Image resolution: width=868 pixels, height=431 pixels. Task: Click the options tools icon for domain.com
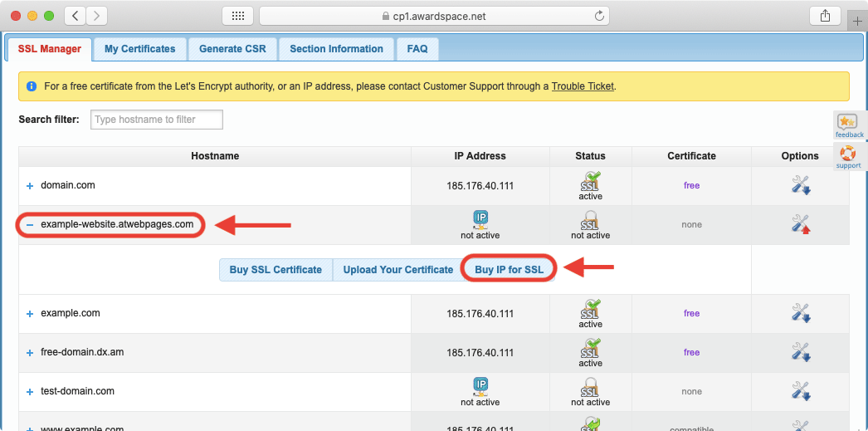(x=800, y=185)
